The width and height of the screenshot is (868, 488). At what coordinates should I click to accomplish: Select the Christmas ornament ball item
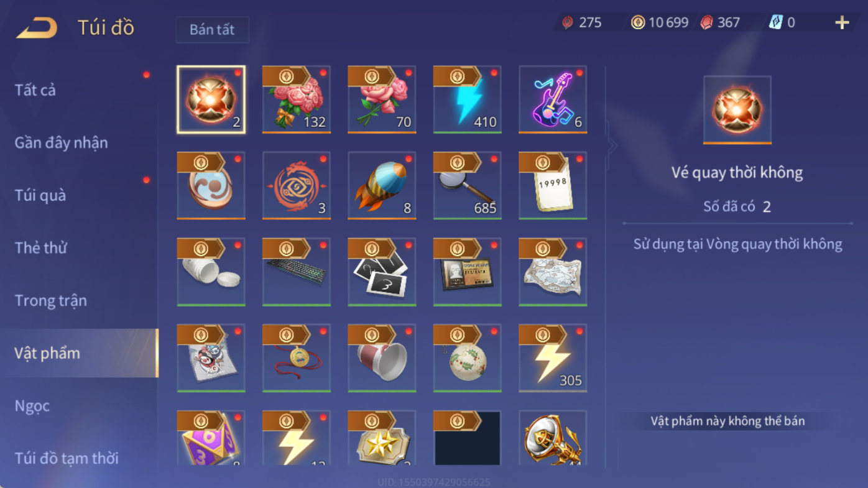468,358
